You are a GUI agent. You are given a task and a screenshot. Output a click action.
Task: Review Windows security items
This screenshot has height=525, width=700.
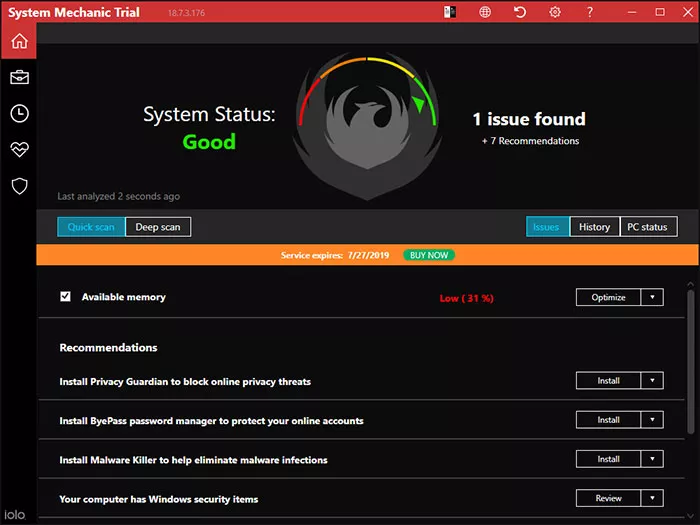(x=608, y=498)
